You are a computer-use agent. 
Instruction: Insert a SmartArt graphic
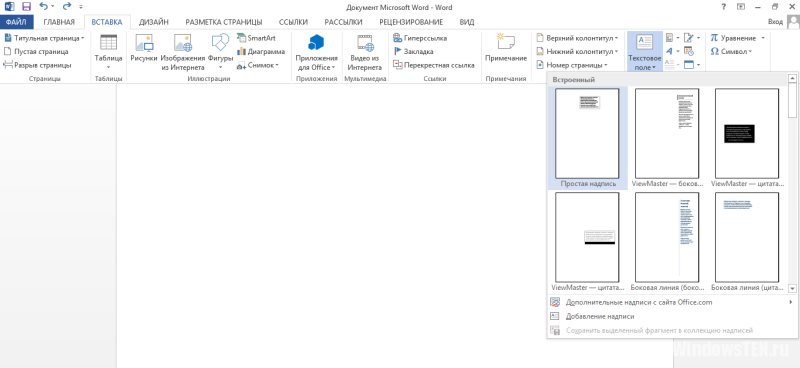tap(256, 38)
